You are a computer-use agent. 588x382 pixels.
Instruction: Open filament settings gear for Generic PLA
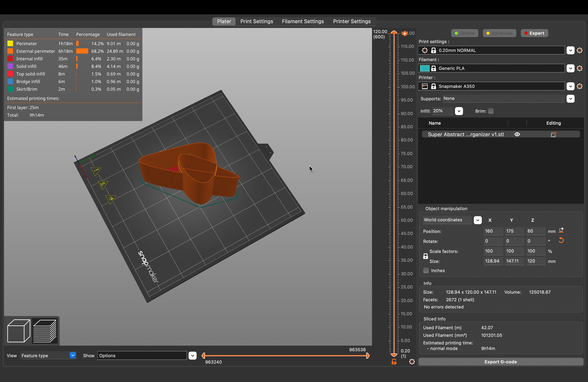[x=579, y=68]
